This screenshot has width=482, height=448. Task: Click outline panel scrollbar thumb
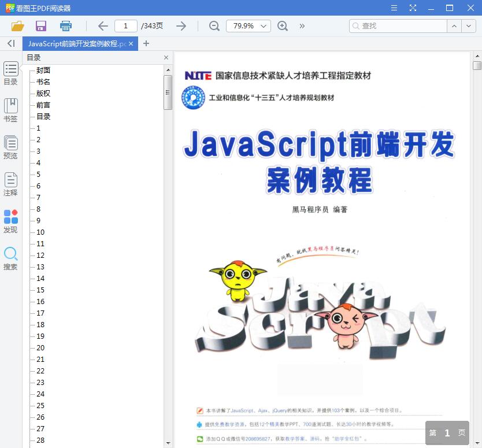(x=168, y=92)
